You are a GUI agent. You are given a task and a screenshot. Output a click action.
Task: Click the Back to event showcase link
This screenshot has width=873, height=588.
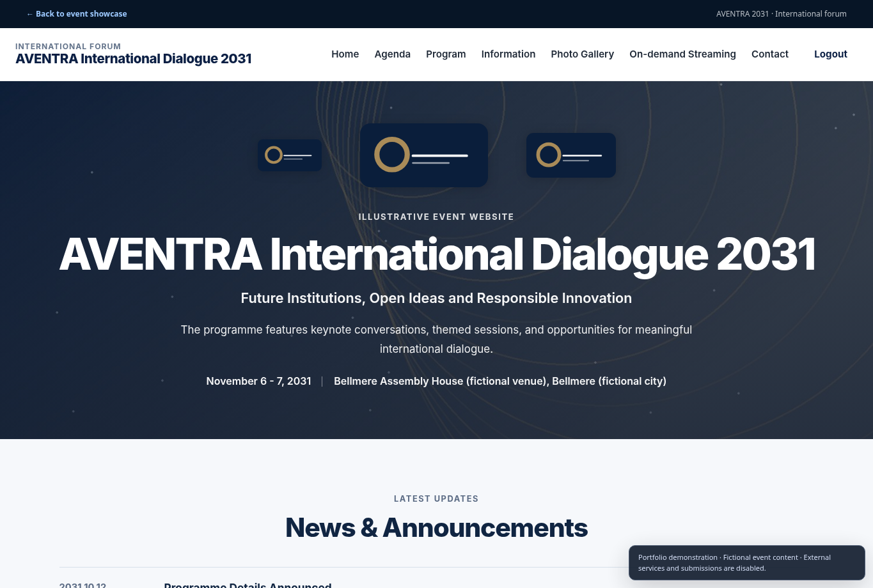pos(77,14)
